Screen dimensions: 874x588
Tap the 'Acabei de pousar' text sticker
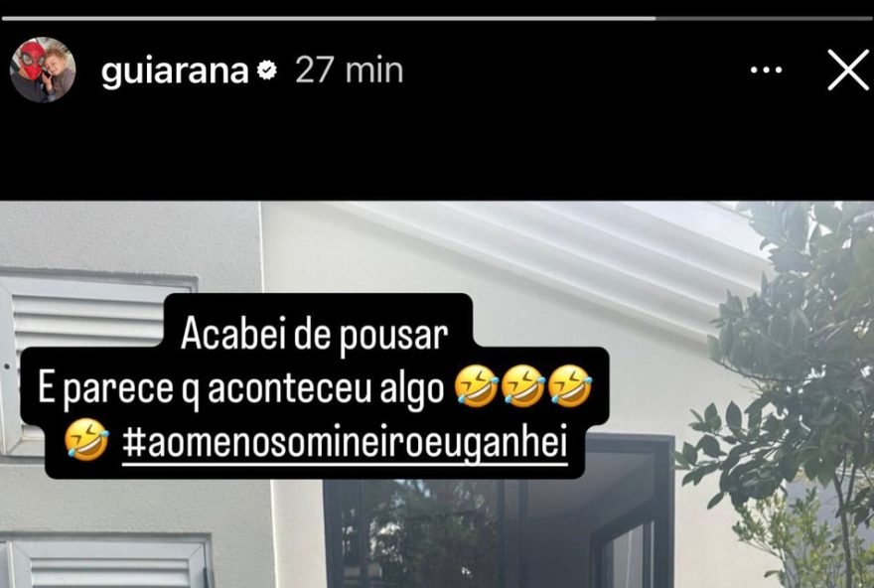(315, 335)
